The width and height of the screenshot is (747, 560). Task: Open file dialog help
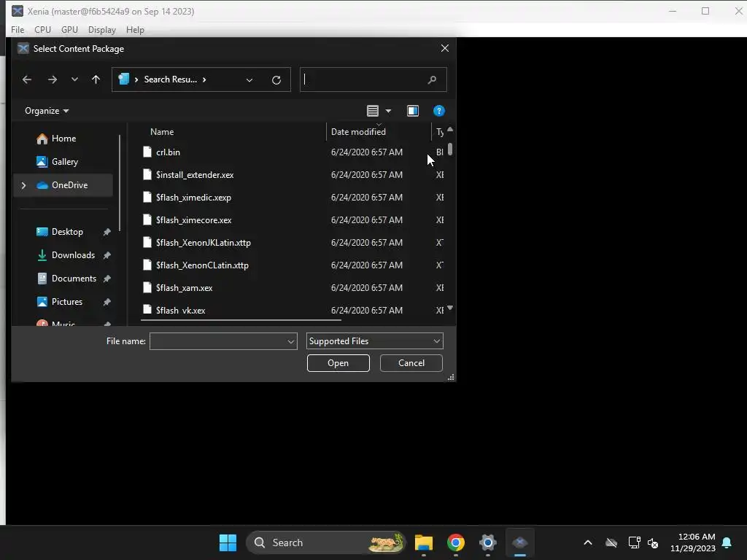[x=438, y=111]
